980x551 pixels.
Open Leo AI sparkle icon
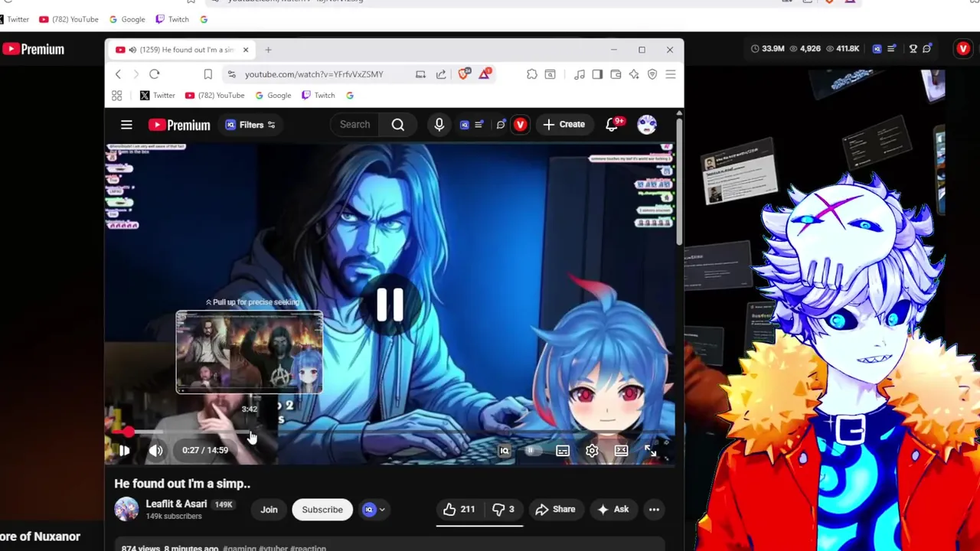click(634, 74)
